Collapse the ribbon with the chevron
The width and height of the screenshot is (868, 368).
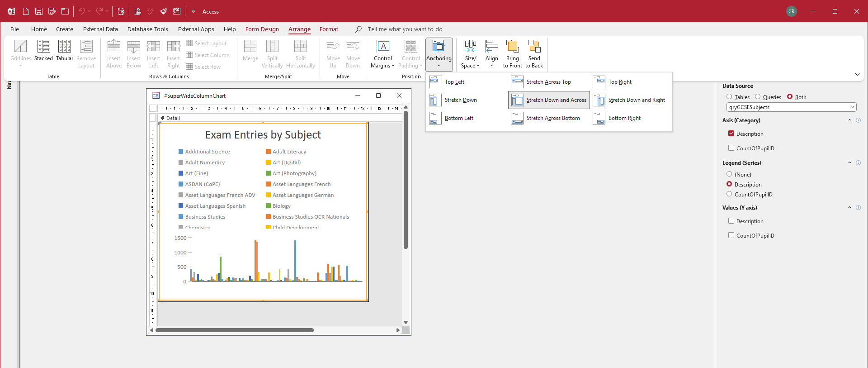(x=857, y=74)
